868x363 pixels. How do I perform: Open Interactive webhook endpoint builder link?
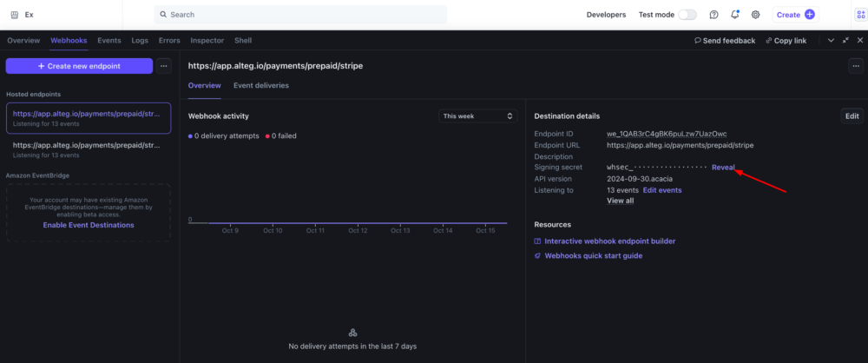(x=609, y=241)
